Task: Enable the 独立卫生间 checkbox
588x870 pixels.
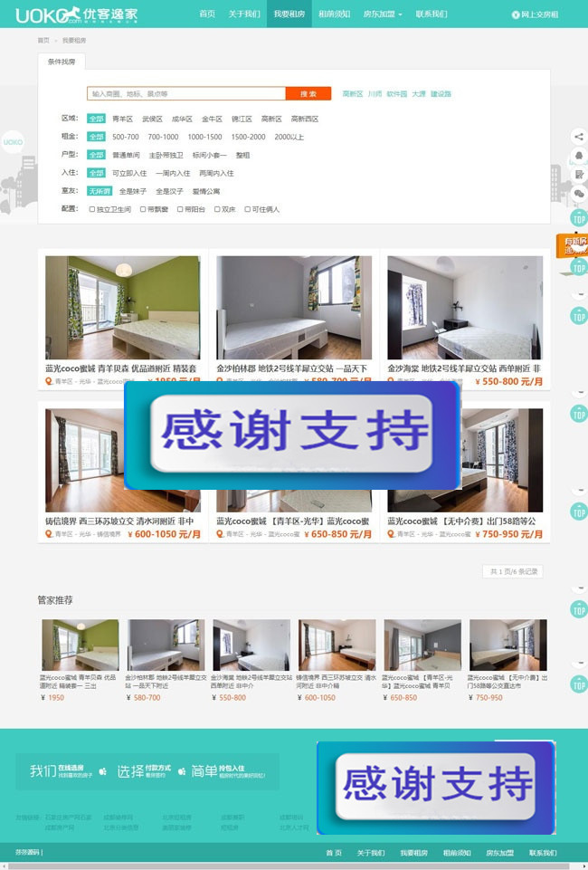Action: pyautogui.click(x=92, y=209)
